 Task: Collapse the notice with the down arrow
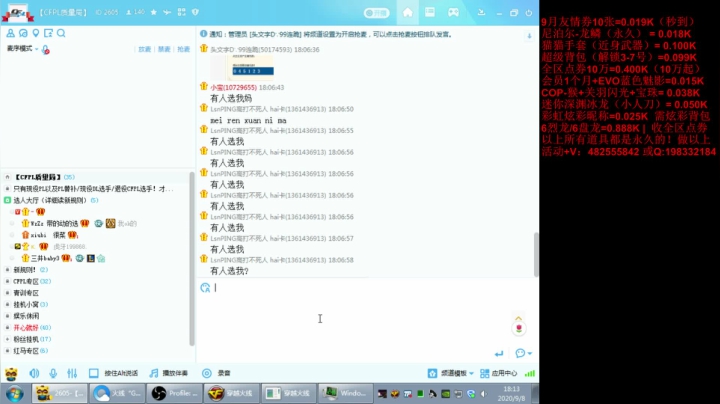point(529,36)
